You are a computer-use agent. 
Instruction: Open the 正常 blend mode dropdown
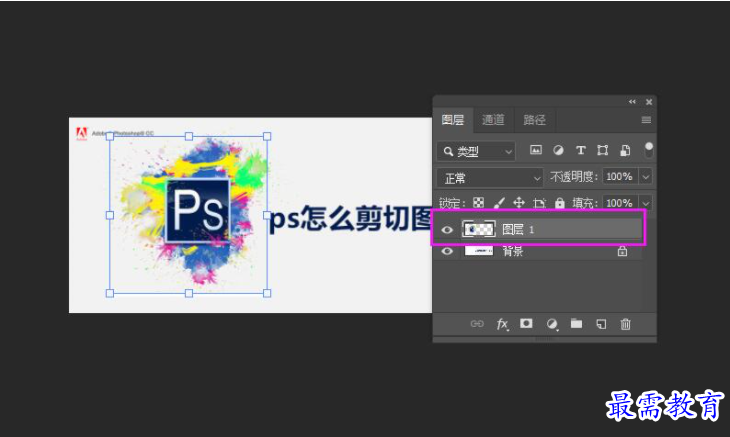pyautogui.click(x=490, y=178)
